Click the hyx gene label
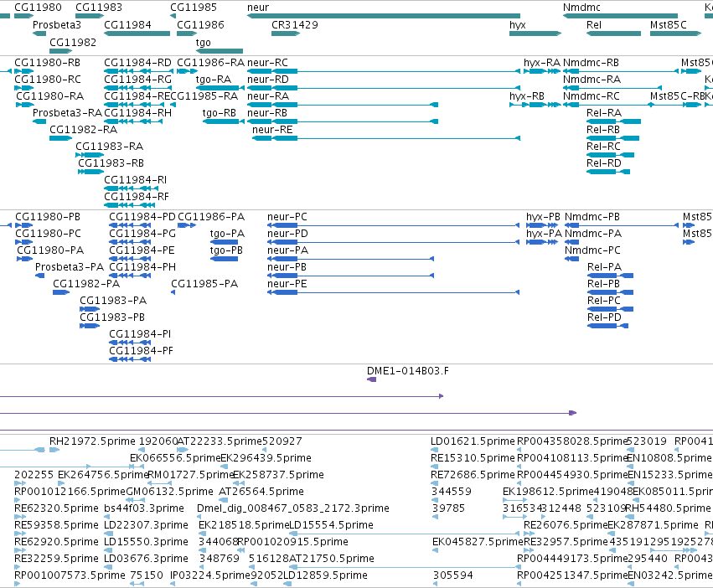The height and width of the screenshot is (588, 713). 518,24
